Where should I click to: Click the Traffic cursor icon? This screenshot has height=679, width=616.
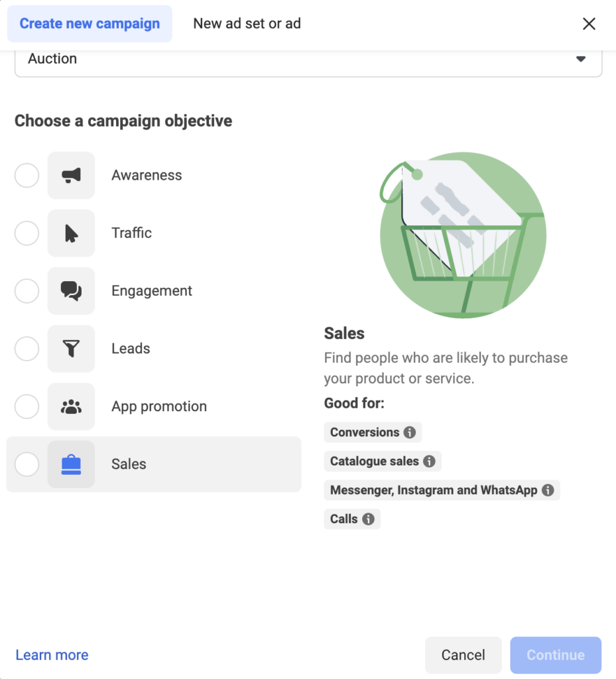(71, 233)
